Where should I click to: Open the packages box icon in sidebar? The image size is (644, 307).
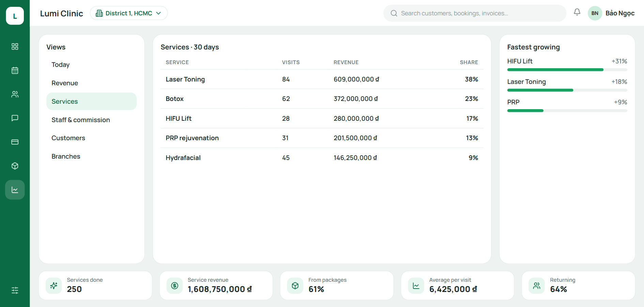(x=15, y=166)
